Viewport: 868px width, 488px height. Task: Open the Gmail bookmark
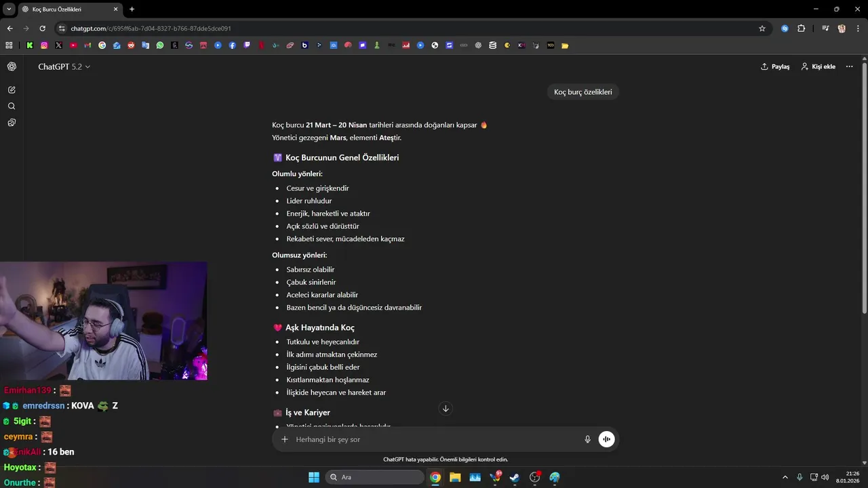[87, 45]
